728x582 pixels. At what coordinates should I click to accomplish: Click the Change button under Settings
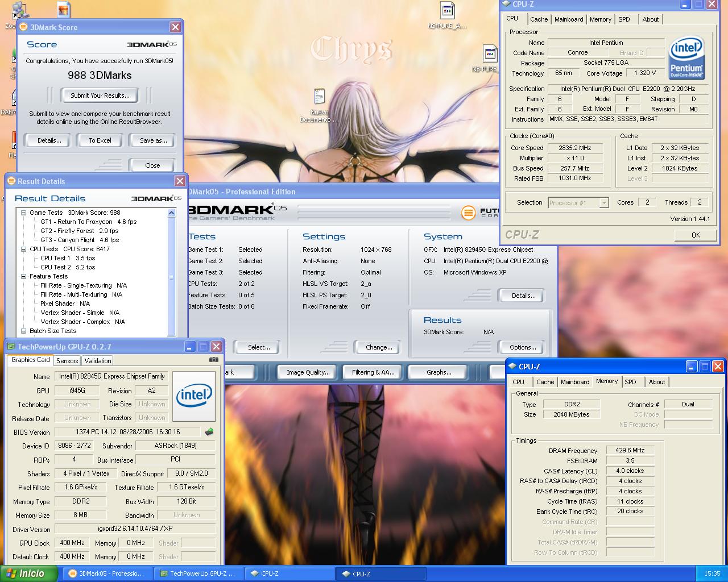pos(379,347)
